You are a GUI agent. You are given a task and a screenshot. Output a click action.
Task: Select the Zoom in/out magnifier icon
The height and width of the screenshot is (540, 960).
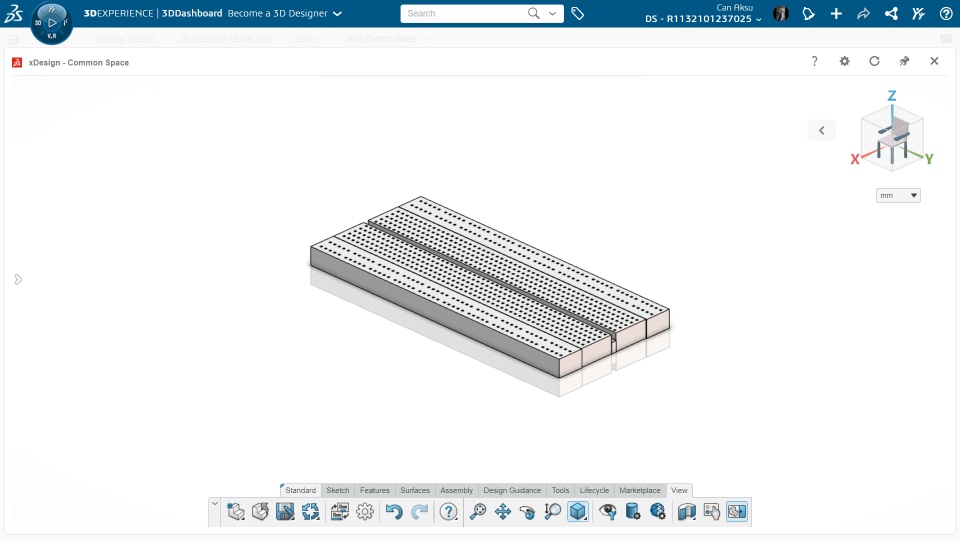[x=552, y=511]
